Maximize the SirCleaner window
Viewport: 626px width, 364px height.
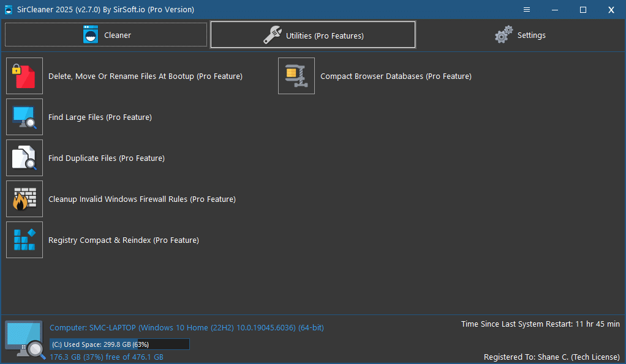click(583, 10)
